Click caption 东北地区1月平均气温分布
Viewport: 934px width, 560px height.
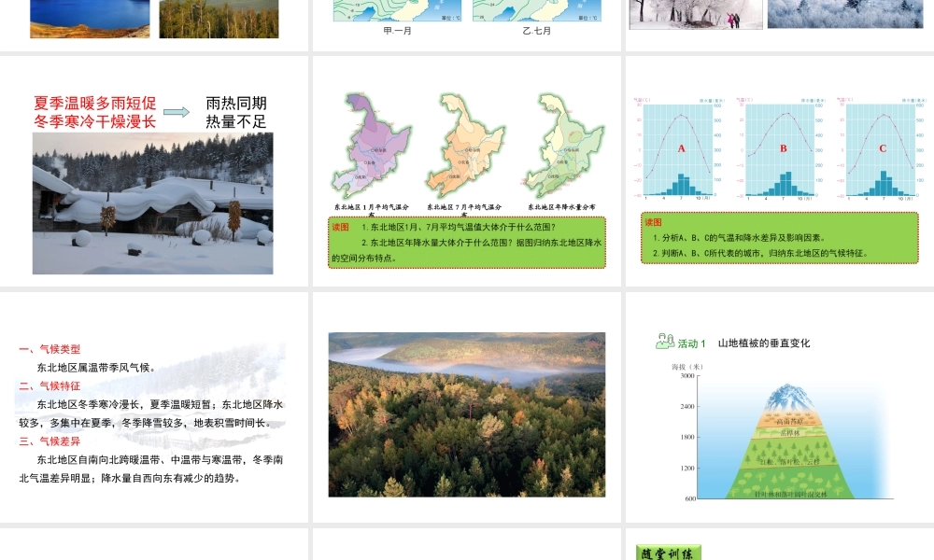(x=372, y=209)
